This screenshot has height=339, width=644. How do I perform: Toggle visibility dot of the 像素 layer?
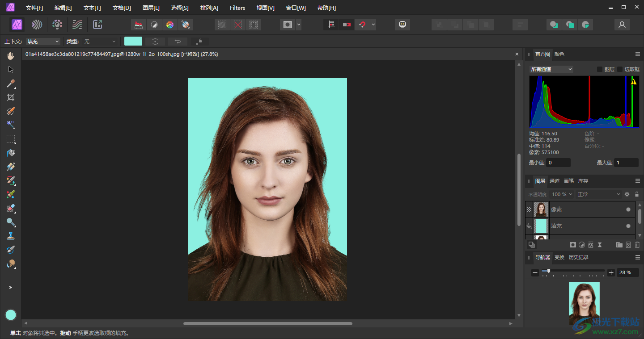coord(628,209)
